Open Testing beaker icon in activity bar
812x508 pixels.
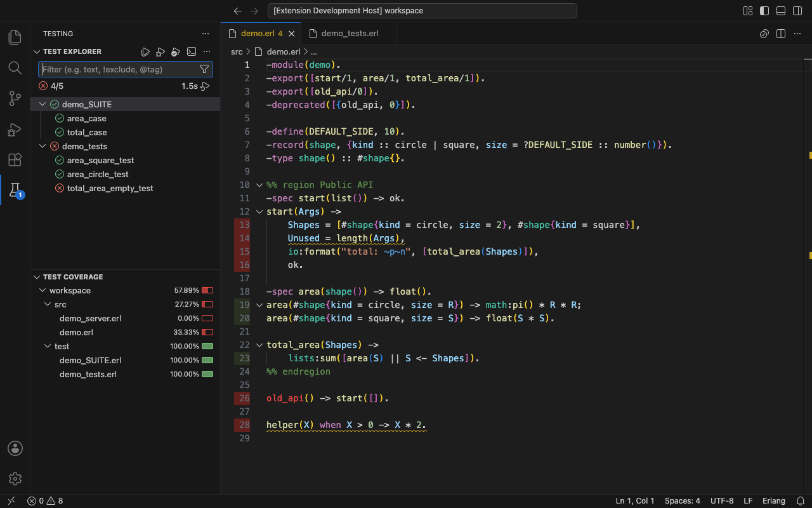[15, 190]
